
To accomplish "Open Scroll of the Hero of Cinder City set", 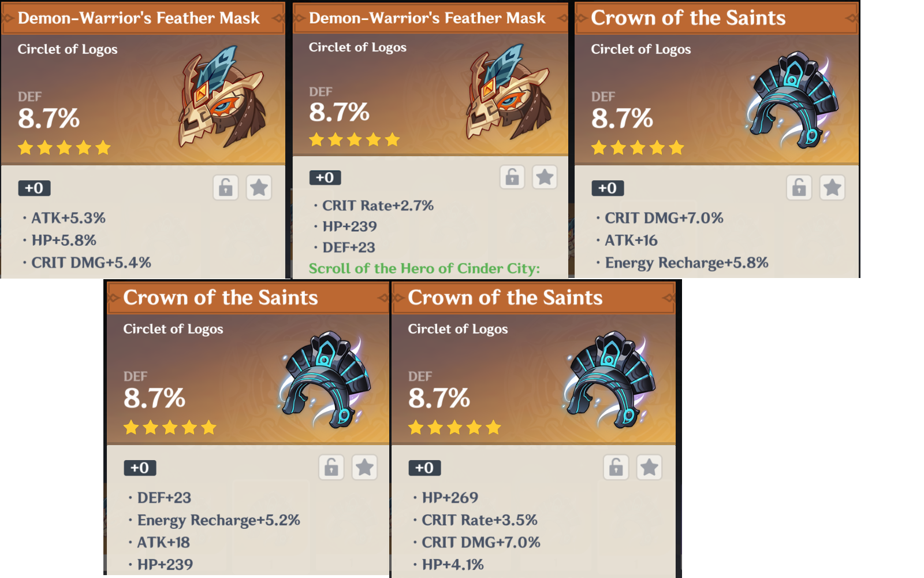I will click(424, 268).
